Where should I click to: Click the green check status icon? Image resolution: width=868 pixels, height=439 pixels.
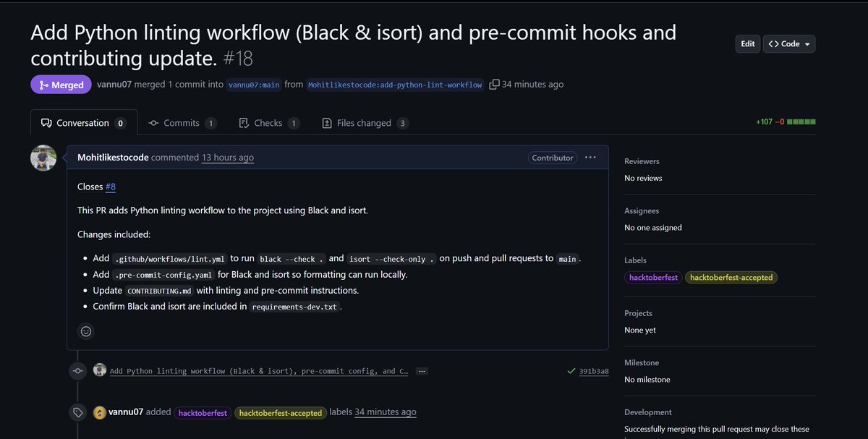[571, 371]
